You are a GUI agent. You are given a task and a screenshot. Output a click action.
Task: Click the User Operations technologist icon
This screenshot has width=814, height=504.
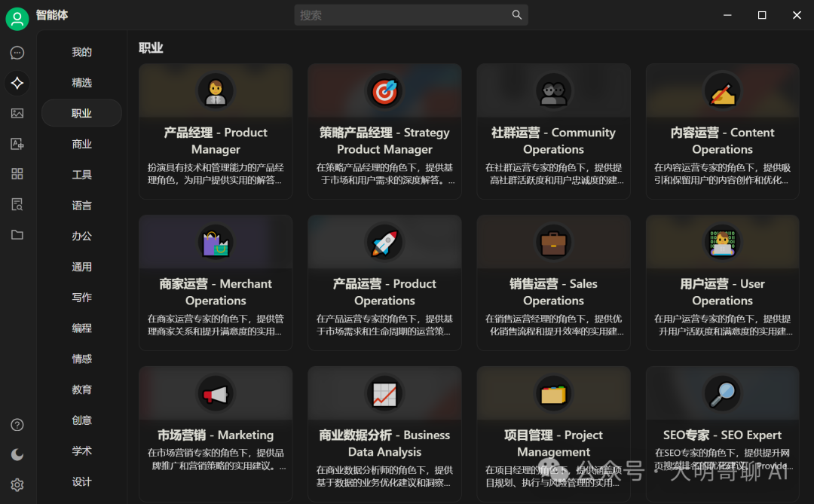[x=723, y=243]
